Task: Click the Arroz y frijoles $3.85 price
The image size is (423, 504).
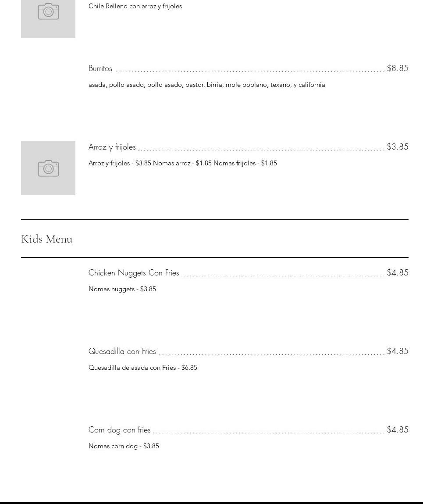Action: 397,147
